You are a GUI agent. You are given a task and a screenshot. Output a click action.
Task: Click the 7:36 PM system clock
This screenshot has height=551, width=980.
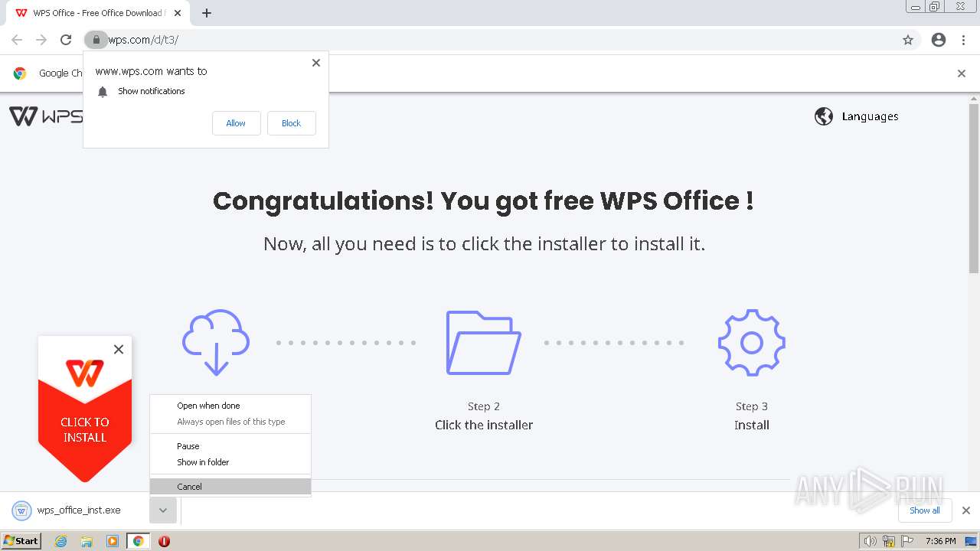(940, 541)
